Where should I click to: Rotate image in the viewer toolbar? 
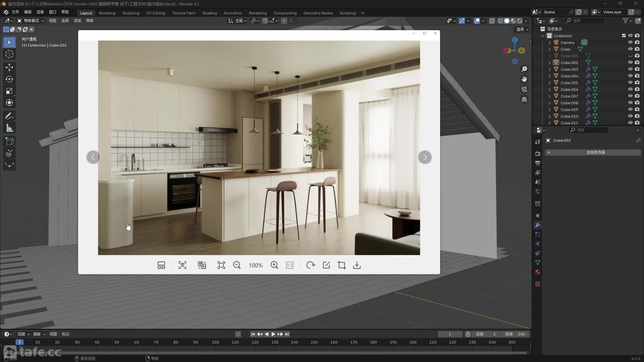point(311,265)
